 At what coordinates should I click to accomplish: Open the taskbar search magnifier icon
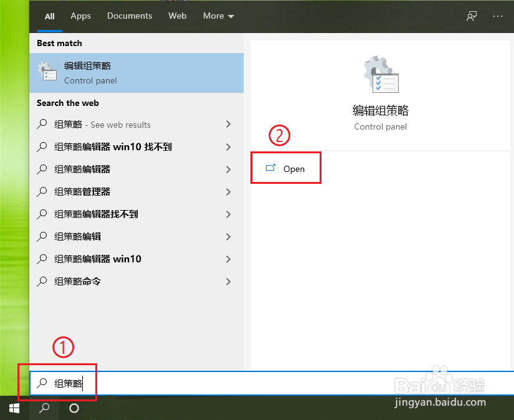pyautogui.click(x=44, y=408)
